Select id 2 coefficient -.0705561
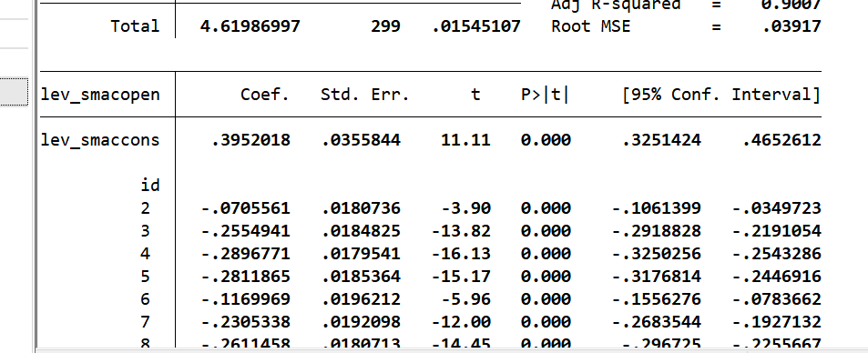 (246, 208)
